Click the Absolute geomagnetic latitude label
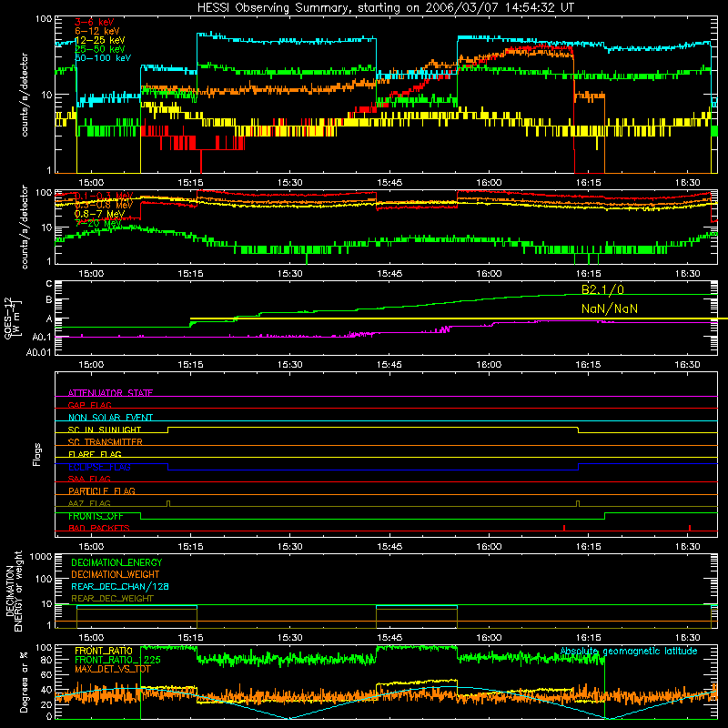This screenshot has height=728, width=728. [629, 651]
